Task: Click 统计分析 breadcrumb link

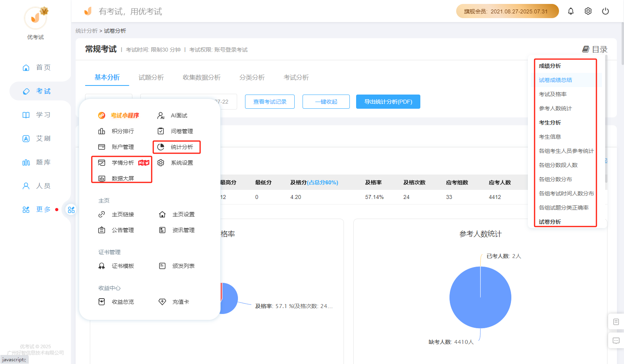Action: pos(87,31)
